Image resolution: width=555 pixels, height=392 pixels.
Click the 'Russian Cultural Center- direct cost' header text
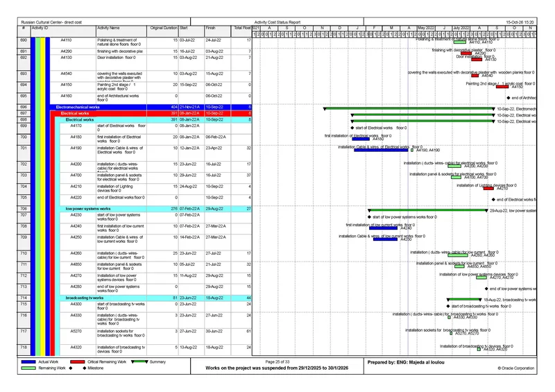pyautogui.click(x=51, y=22)
